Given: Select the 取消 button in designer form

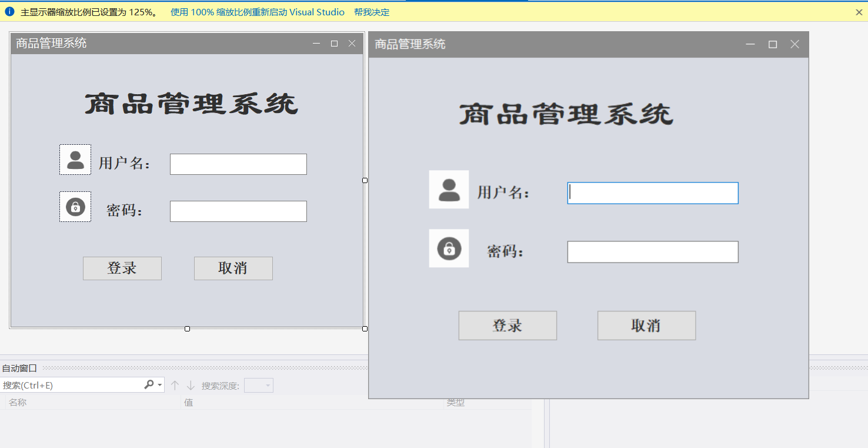Looking at the screenshot, I should click(x=233, y=268).
